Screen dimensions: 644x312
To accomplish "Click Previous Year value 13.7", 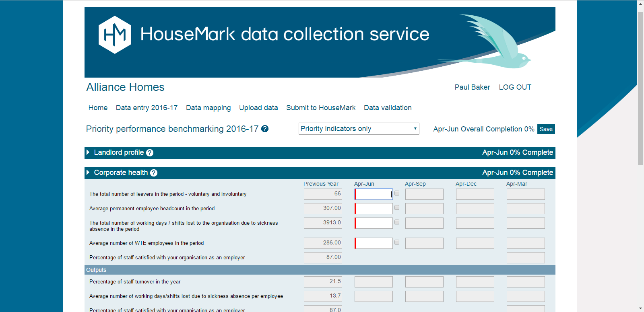I will 323,296.
